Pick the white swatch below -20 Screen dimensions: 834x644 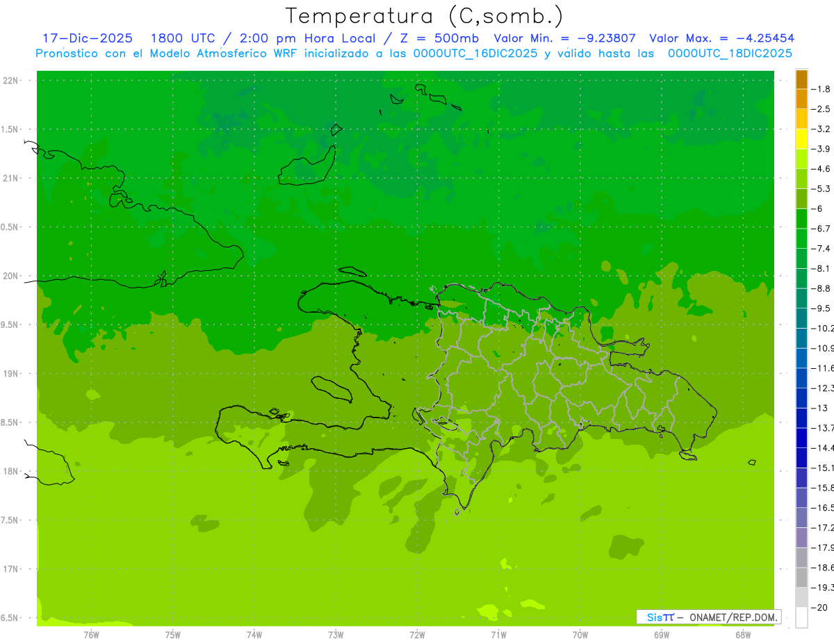(x=801, y=617)
